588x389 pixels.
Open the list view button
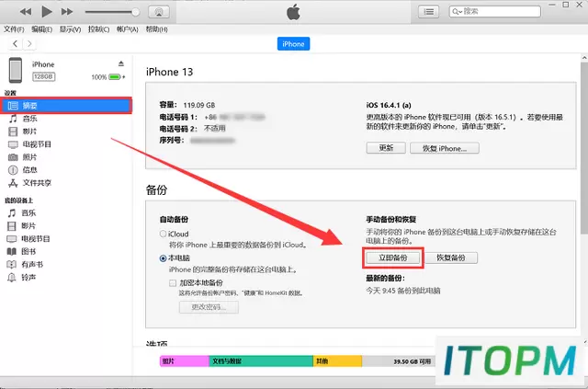[429, 12]
